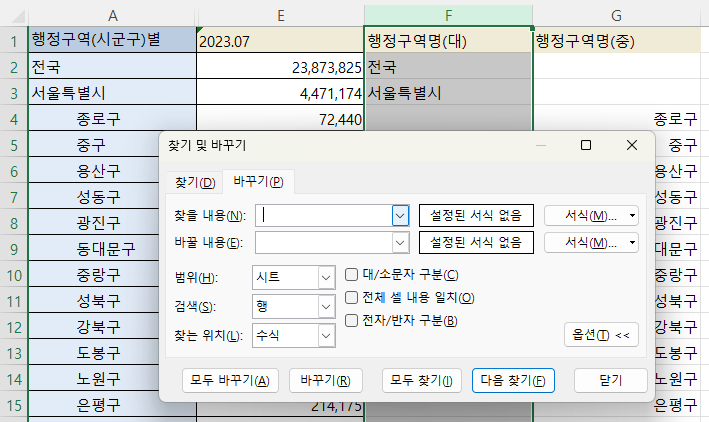Select column E header

pyautogui.click(x=280, y=16)
